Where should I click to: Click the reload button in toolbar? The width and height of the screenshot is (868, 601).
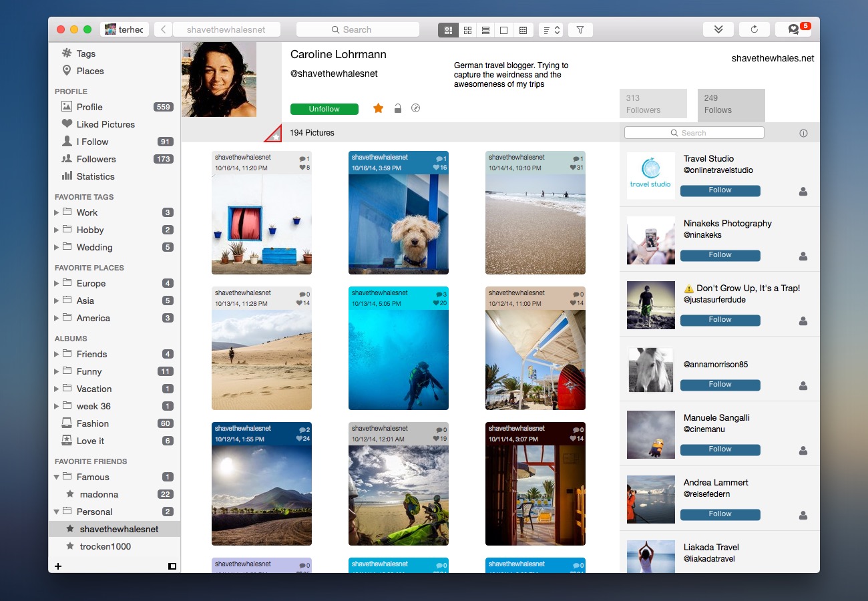(754, 29)
